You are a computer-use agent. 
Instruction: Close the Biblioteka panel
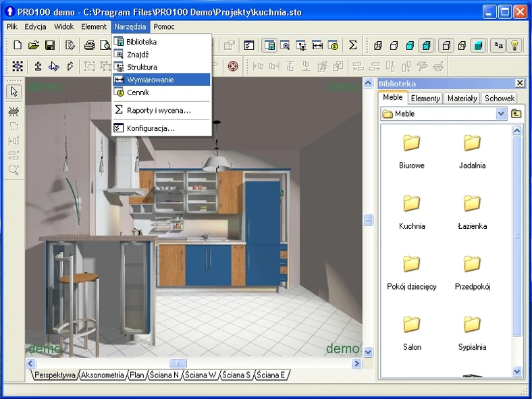pyautogui.click(x=519, y=83)
